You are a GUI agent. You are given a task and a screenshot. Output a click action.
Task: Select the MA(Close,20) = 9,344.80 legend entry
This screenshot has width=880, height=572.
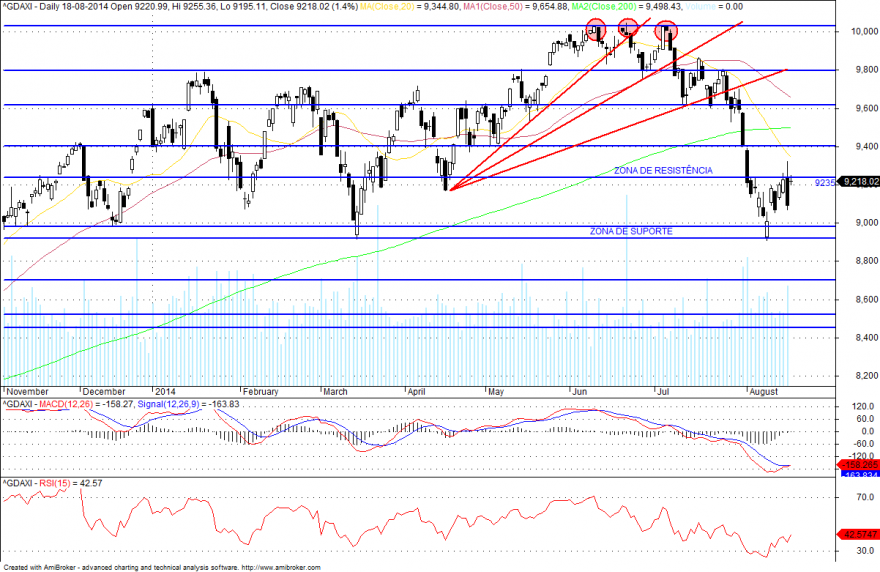click(409, 7)
